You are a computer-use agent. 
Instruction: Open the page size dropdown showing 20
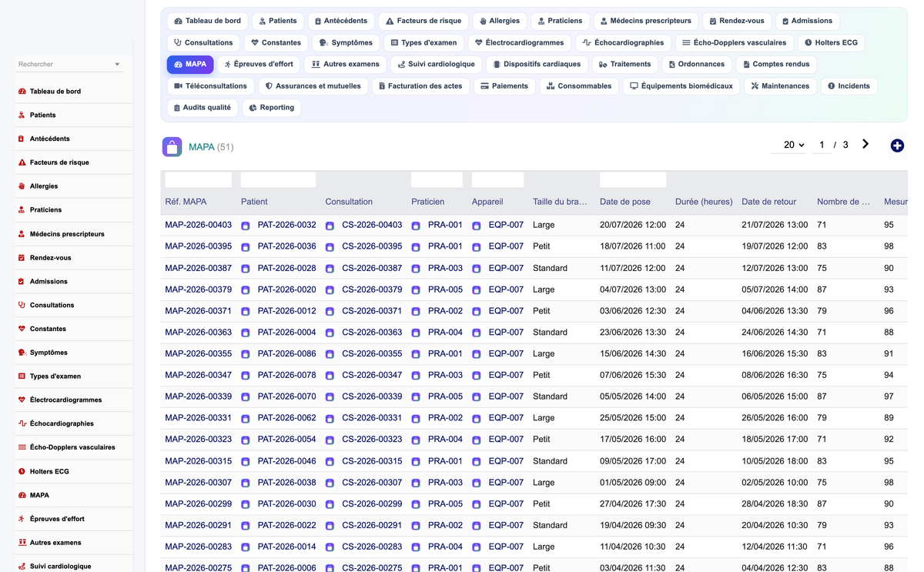793,145
